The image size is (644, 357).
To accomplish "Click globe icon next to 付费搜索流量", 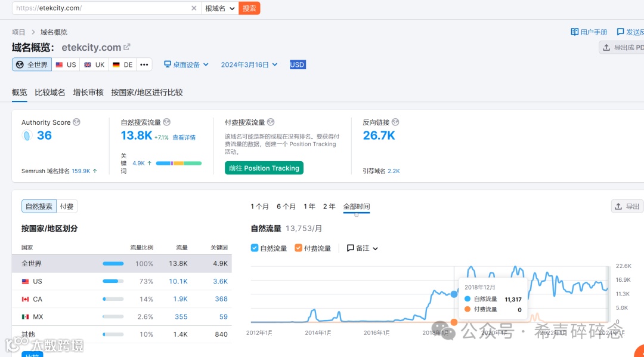I will click(271, 122).
